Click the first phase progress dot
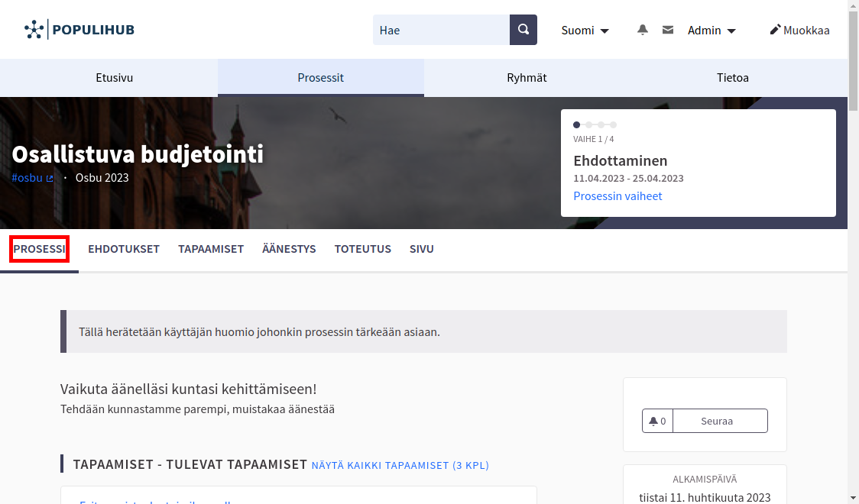The width and height of the screenshot is (859, 504). click(x=576, y=124)
